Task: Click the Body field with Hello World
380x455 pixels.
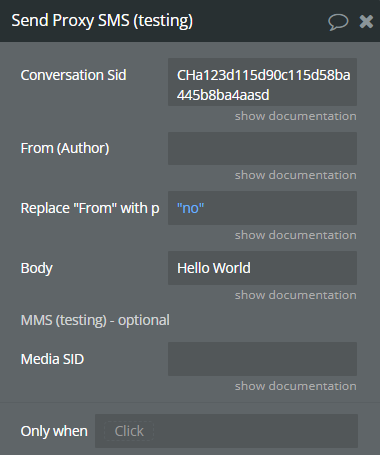Action: pyautogui.click(x=262, y=268)
